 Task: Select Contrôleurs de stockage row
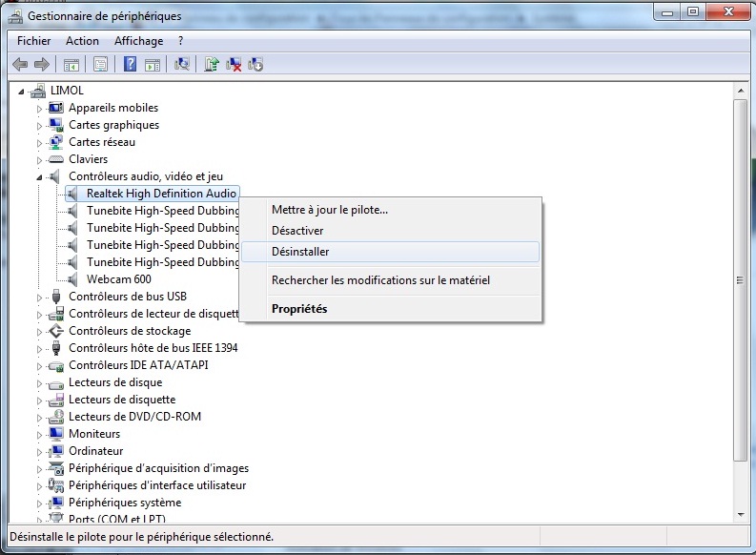pyautogui.click(x=130, y=331)
